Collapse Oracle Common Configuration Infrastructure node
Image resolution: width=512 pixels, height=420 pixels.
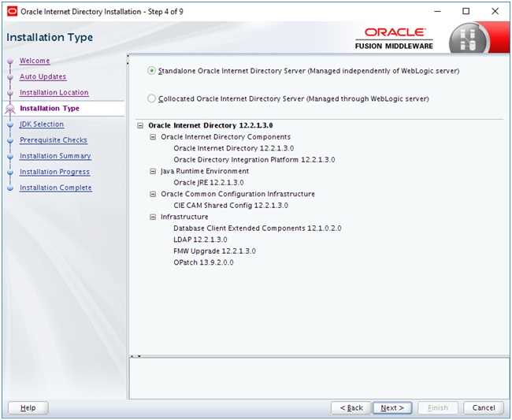pyautogui.click(x=153, y=194)
